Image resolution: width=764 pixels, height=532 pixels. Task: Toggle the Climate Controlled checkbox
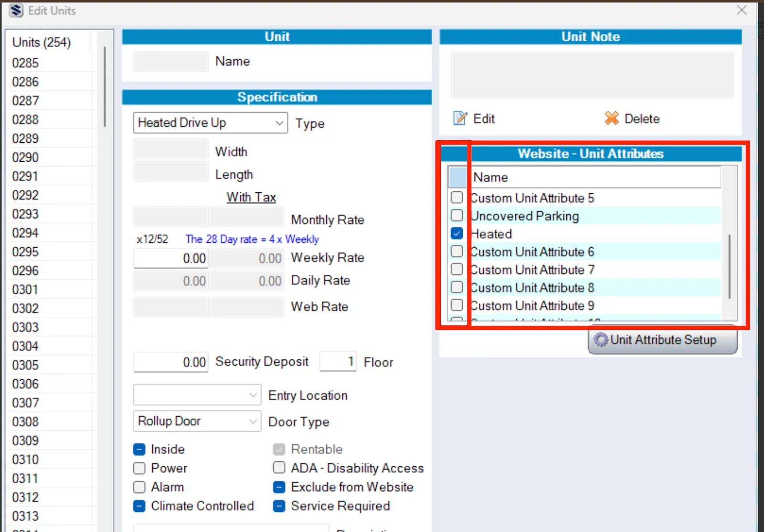[139, 506]
